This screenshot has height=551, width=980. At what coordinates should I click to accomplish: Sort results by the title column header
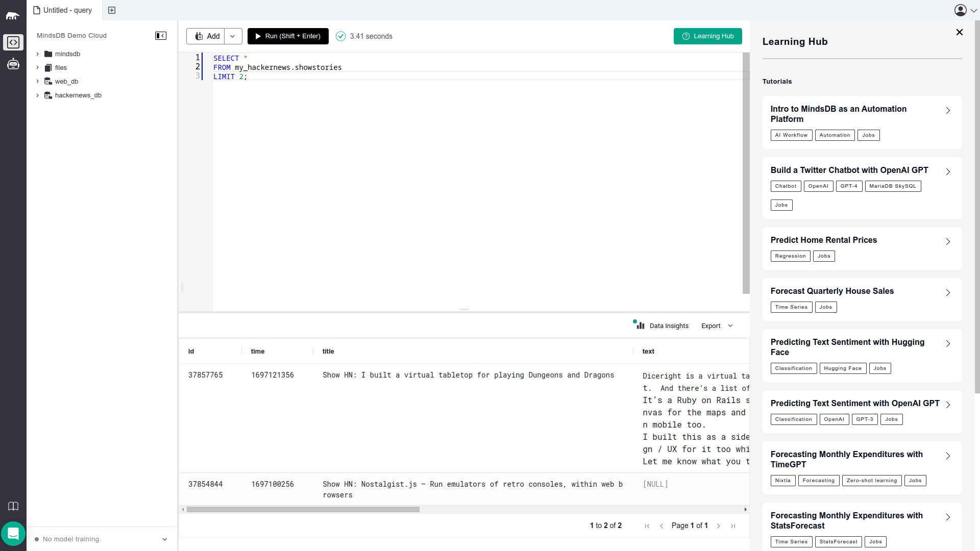coord(328,352)
